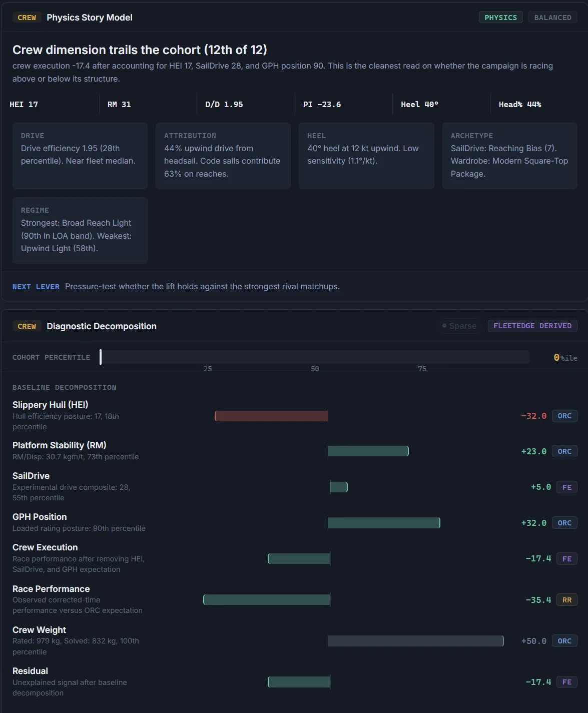This screenshot has height=713, width=588.
Task: Click the ORC tag beside Slippery Hull
Action: [x=564, y=416]
